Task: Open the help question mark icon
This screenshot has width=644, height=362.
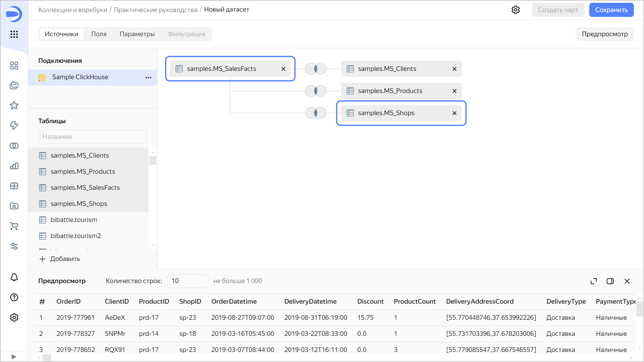Action: [x=14, y=297]
